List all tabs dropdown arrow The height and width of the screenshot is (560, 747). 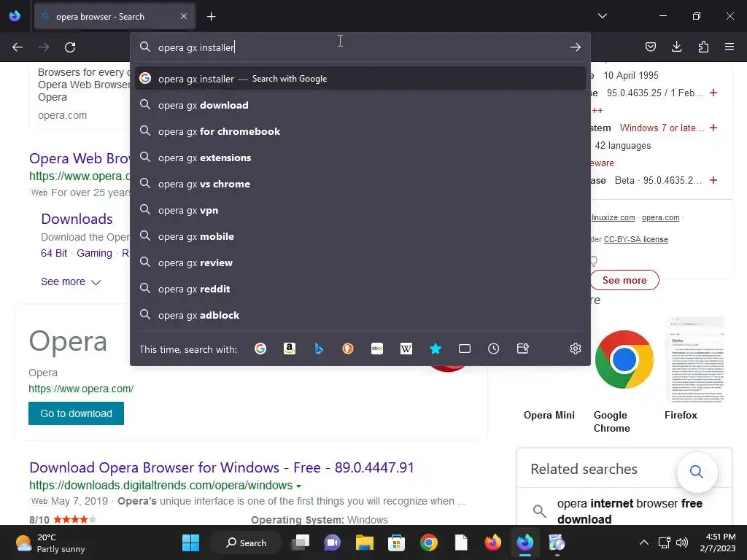pyautogui.click(x=602, y=16)
